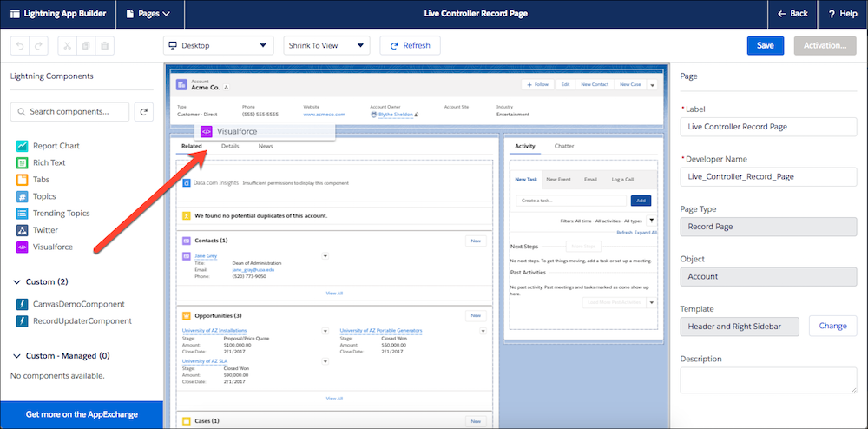Click the Data.com Insights icon

point(187,182)
